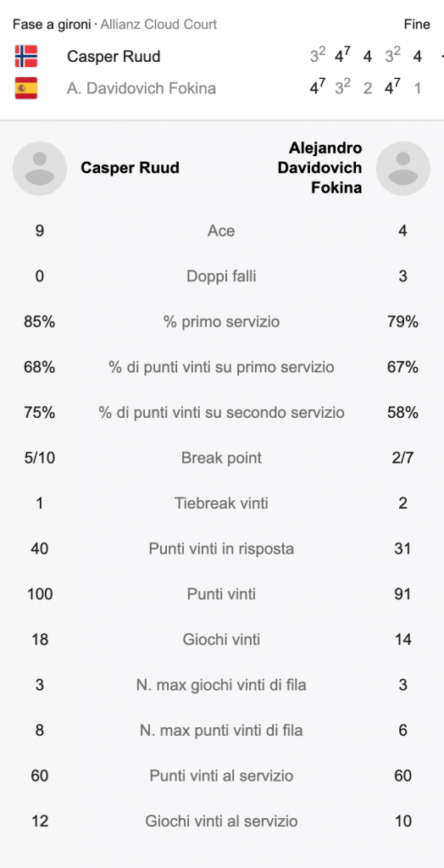Select the Punti vinti al servizio label
The height and width of the screenshot is (868, 444).
click(x=221, y=776)
